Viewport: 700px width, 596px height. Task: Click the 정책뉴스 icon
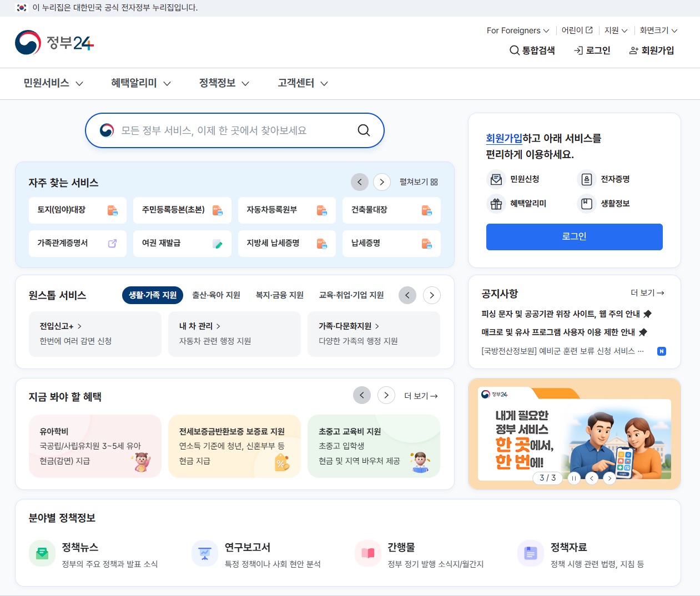42,553
